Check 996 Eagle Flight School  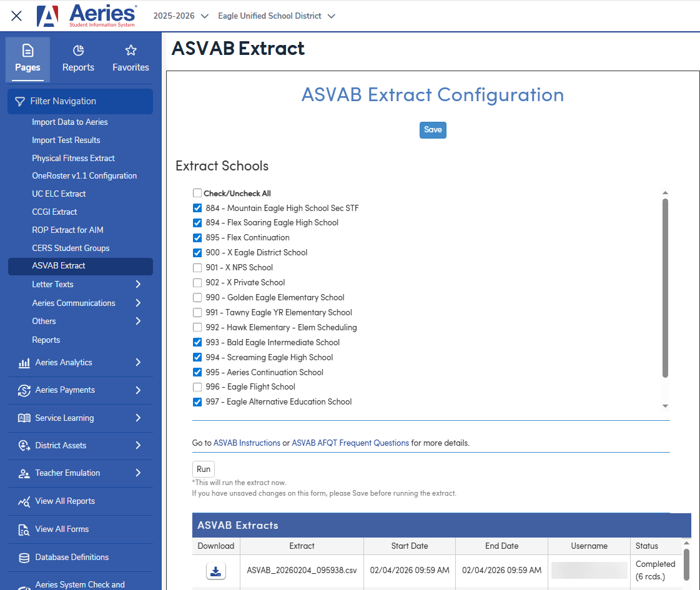[197, 387]
